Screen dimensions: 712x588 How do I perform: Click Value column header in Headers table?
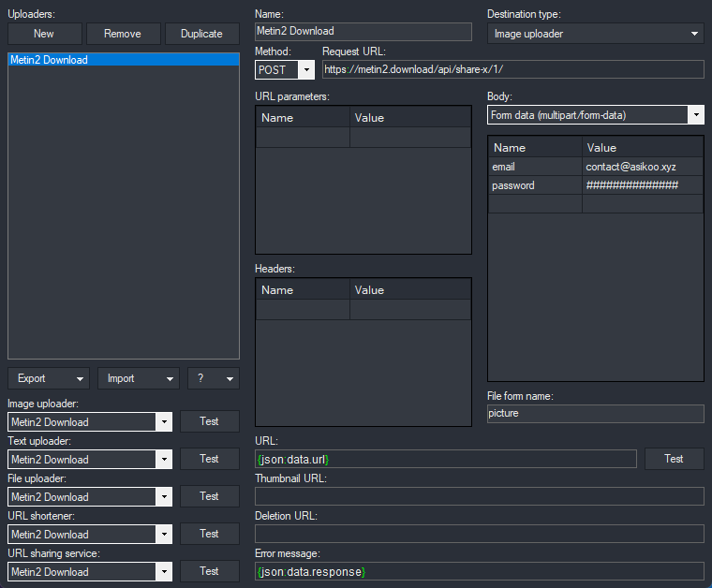click(x=410, y=290)
